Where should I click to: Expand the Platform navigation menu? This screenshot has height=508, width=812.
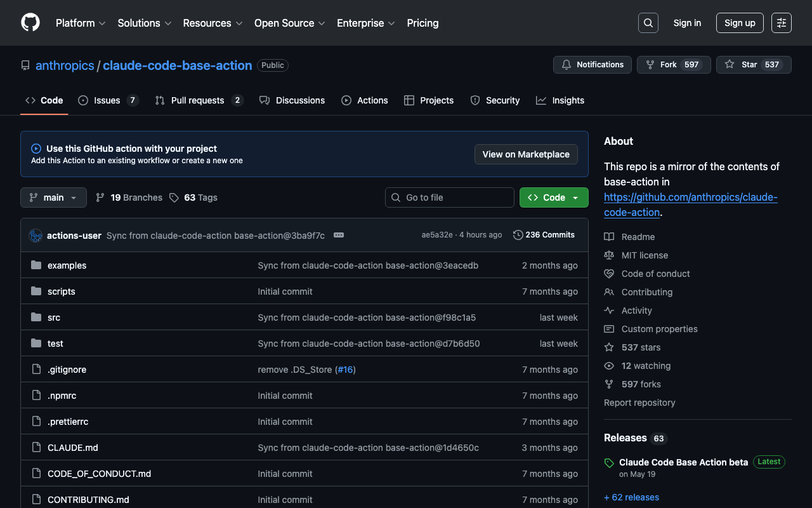[x=81, y=23]
